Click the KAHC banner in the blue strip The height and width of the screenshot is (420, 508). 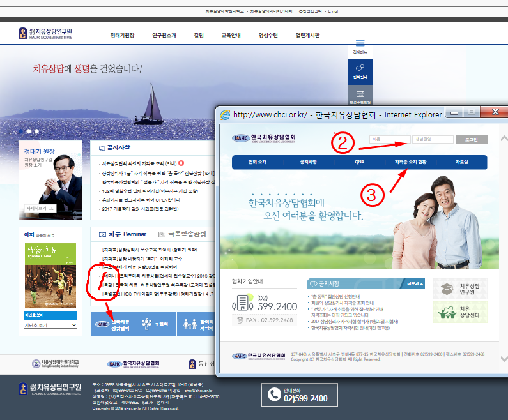coord(112,324)
